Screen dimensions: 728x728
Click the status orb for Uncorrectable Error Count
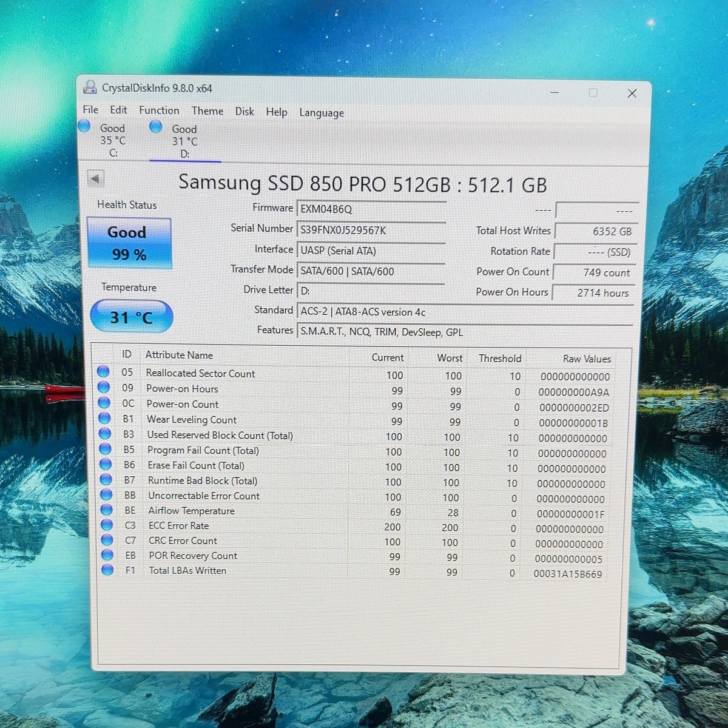pyautogui.click(x=106, y=494)
